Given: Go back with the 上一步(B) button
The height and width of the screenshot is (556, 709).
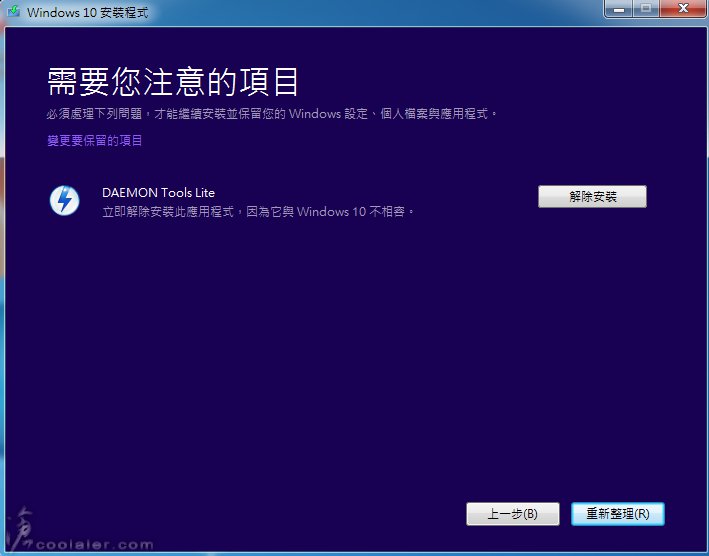Looking at the screenshot, I should (513, 514).
